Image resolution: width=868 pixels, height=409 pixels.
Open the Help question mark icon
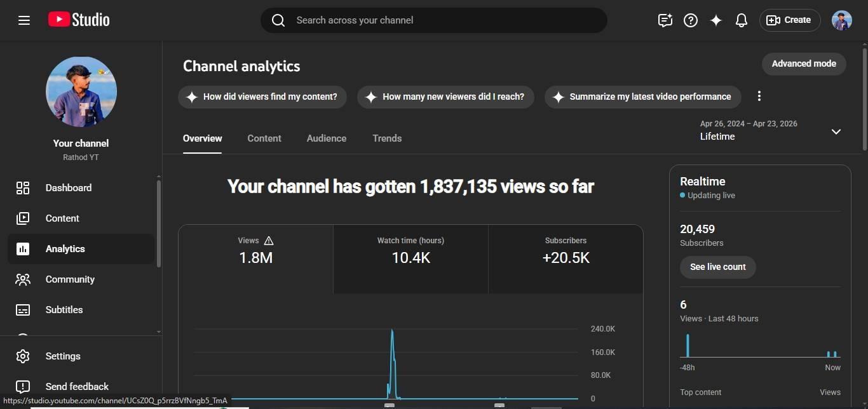pyautogui.click(x=690, y=20)
